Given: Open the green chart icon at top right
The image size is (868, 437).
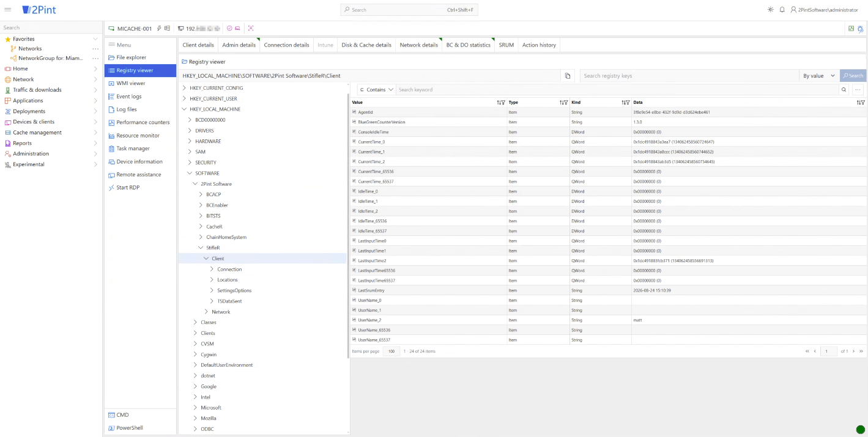Looking at the screenshot, I should 851,29.
